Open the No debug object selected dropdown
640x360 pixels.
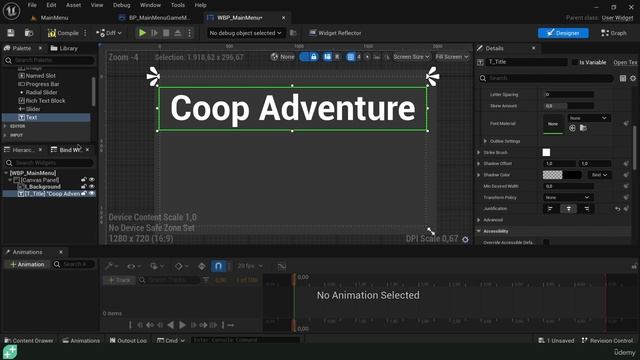pyautogui.click(x=245, y=33)
